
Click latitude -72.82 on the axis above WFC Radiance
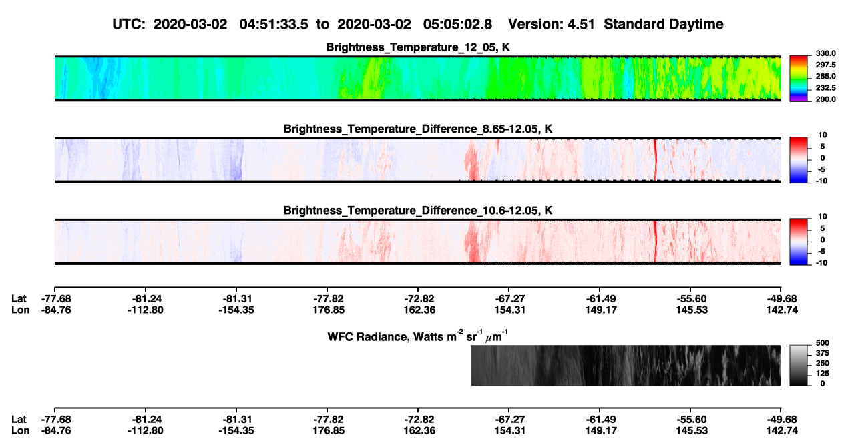[417, 299]
